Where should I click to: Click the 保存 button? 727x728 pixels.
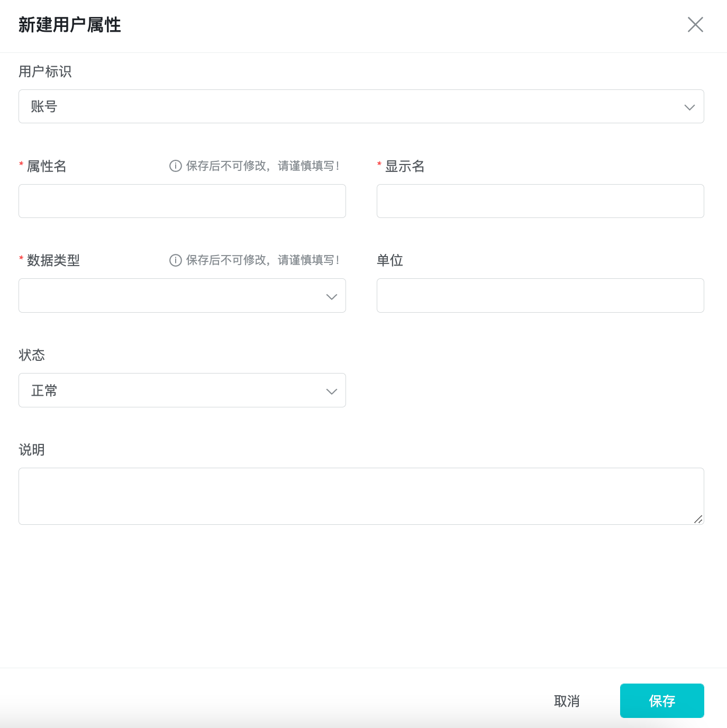click(x=662, y=700)
